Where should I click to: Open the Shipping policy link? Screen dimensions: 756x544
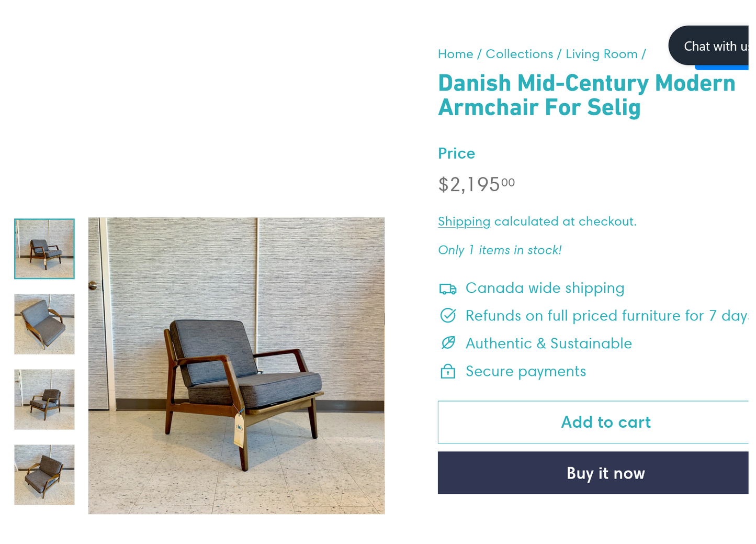[x=464, y=221]
